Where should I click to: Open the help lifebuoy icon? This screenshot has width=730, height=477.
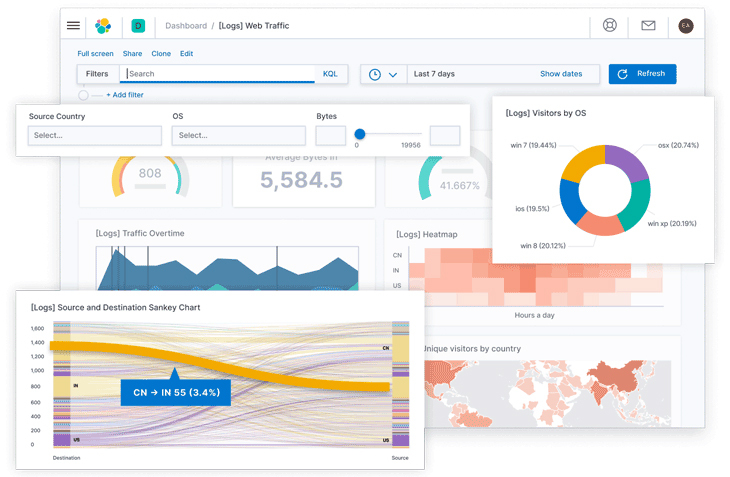pos(610,26)
